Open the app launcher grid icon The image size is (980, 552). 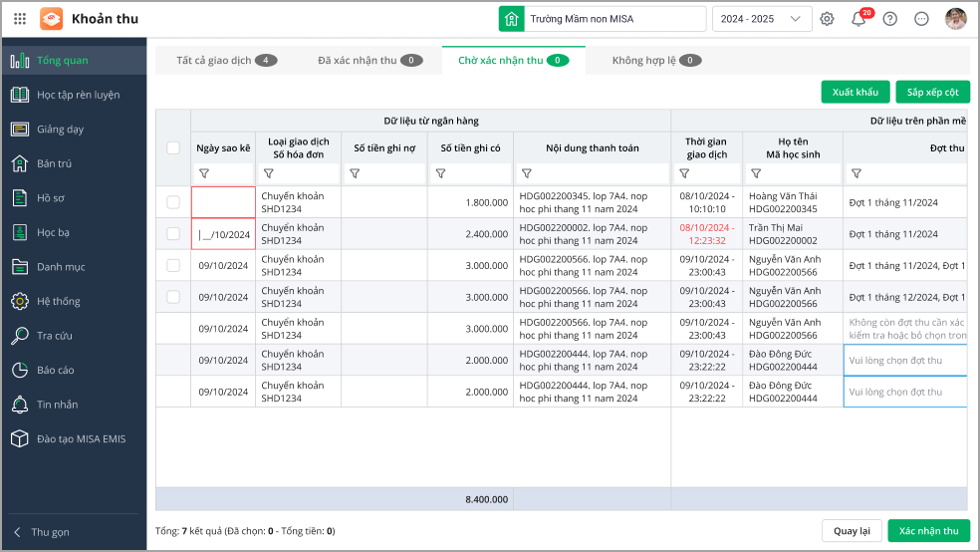coord(20,19)
